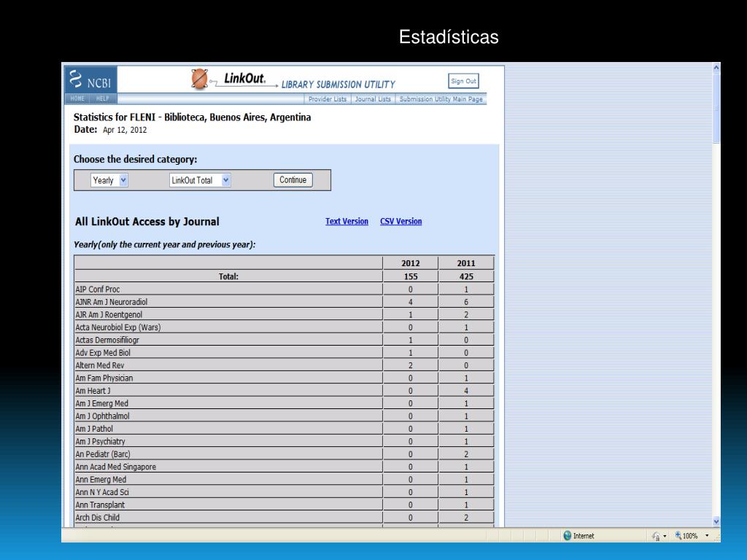Viewport: 747px width, 560px height.
Task: Expand the 100% zoom dropdown arrow
Action: click(x=707, y=536)
